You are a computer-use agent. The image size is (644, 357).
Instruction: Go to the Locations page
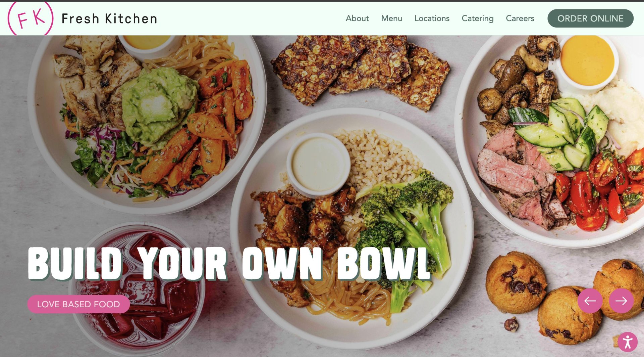(432, 18)
